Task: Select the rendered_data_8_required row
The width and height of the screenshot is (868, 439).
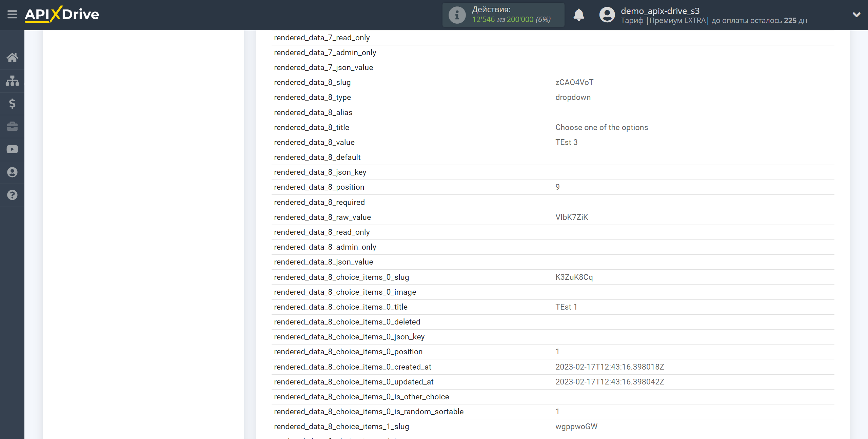Action: (x=553, y=202)
